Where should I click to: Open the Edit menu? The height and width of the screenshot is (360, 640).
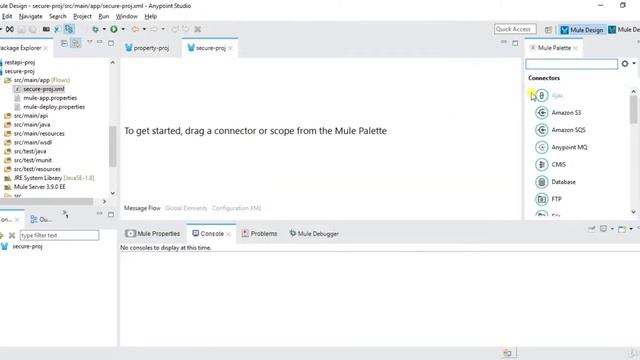coord(7,16)
